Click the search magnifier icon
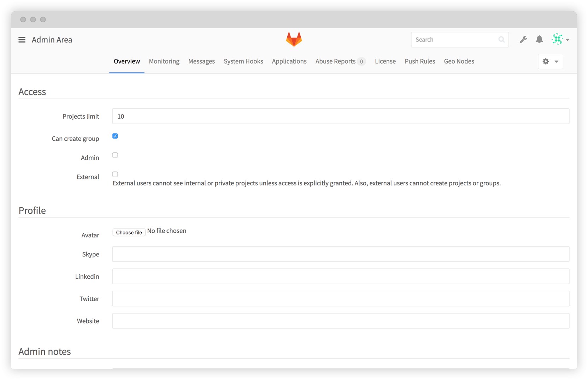This screenshot has width=588, height=380. point(501,40)
